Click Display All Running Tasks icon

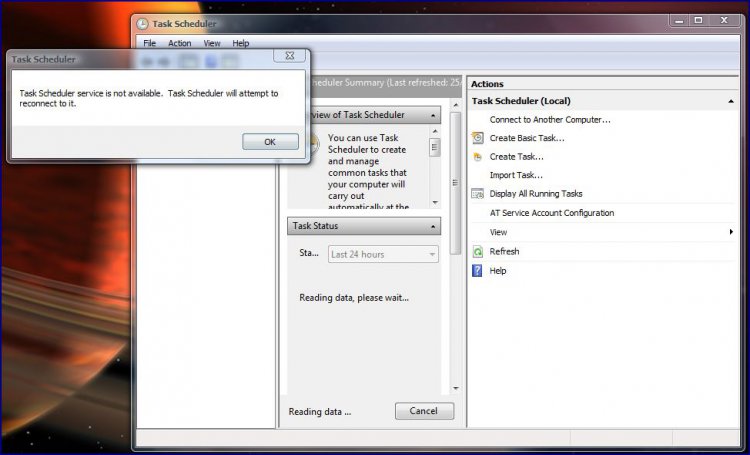(477, 194)
